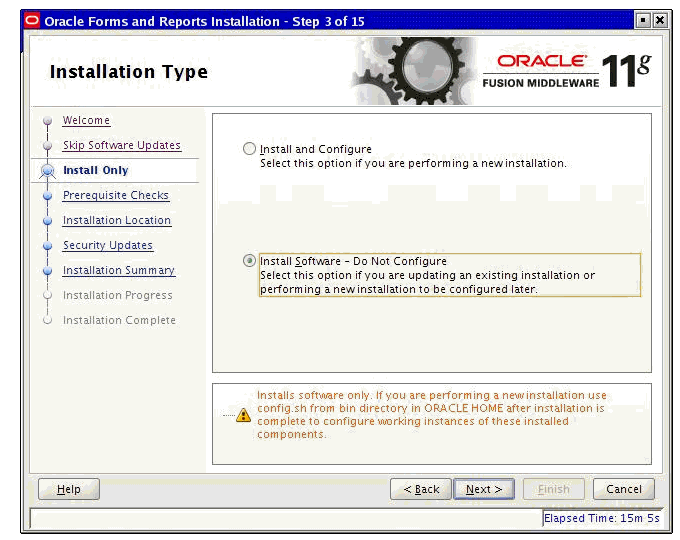Click the Installation Progress step bullet

point(48,295)
